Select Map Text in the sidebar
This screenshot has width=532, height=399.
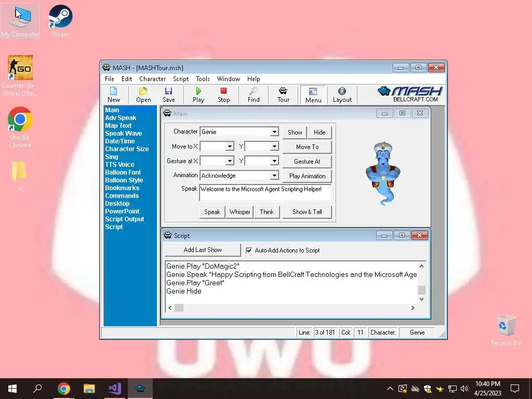click(118, 126)
